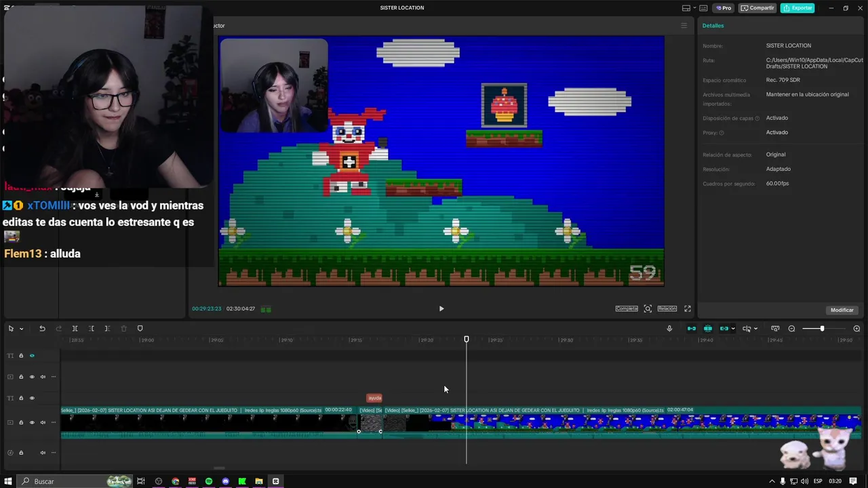868x488 pixels.
Task: Lock the audio track at bottom
Action: click(x=21, y=453)
